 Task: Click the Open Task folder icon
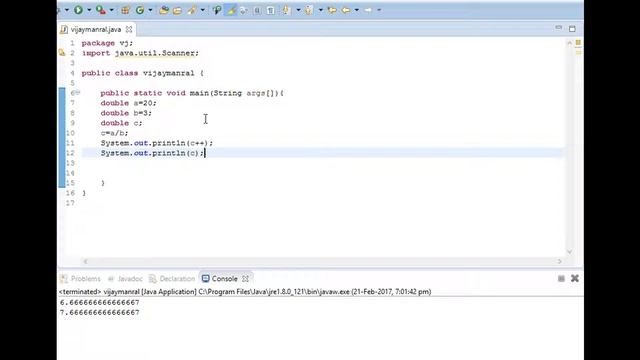coord(177,11)
